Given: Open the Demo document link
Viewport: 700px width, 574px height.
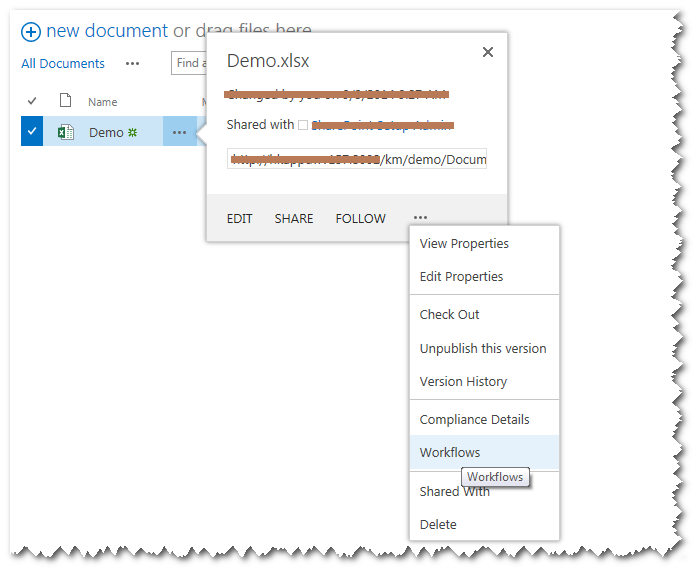Looking at the screenshot, I should coord(106,133).
